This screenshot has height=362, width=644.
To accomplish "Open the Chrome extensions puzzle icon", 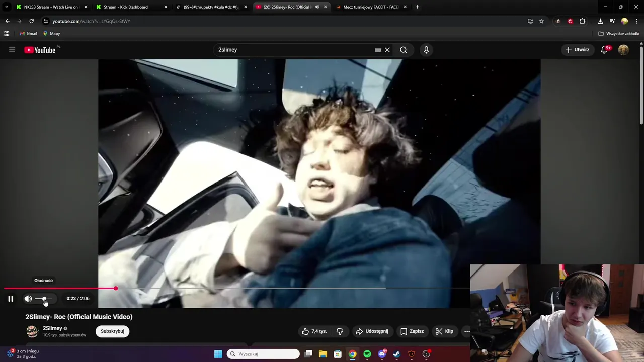I will (x=583, y=21).
